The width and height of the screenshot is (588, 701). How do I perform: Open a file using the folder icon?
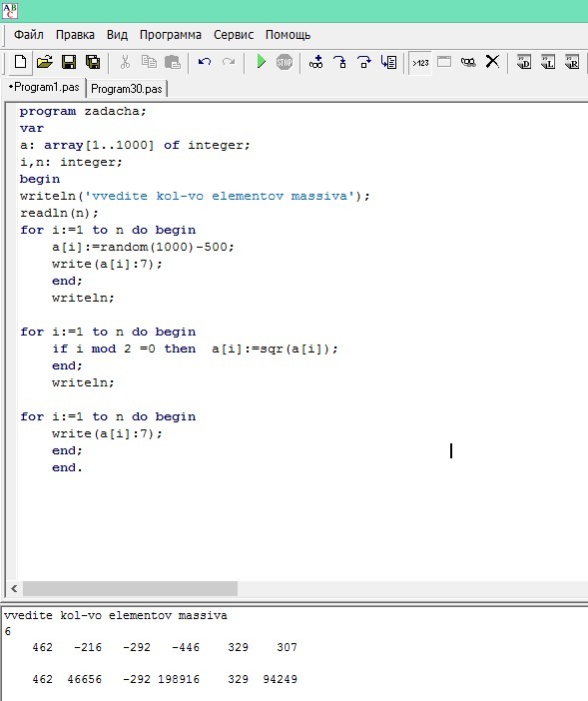(45, 62)
